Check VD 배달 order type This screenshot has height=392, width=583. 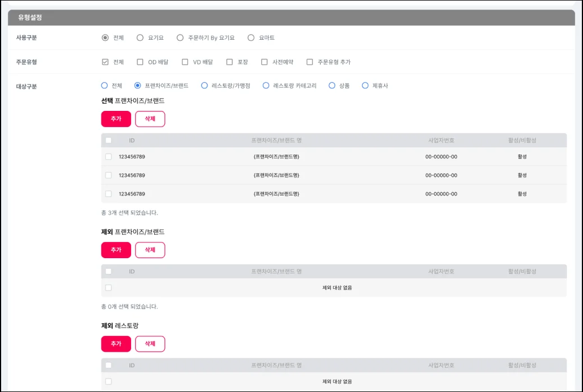coord(185,62)
